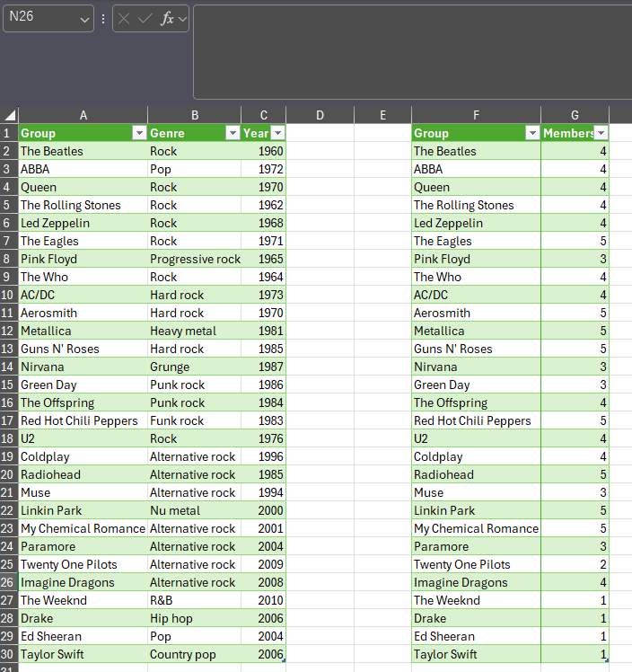The height and width of the screenshot is (672, 632).
Task: Open the formula bar options (three dots)
Action: tap(103, 19)
